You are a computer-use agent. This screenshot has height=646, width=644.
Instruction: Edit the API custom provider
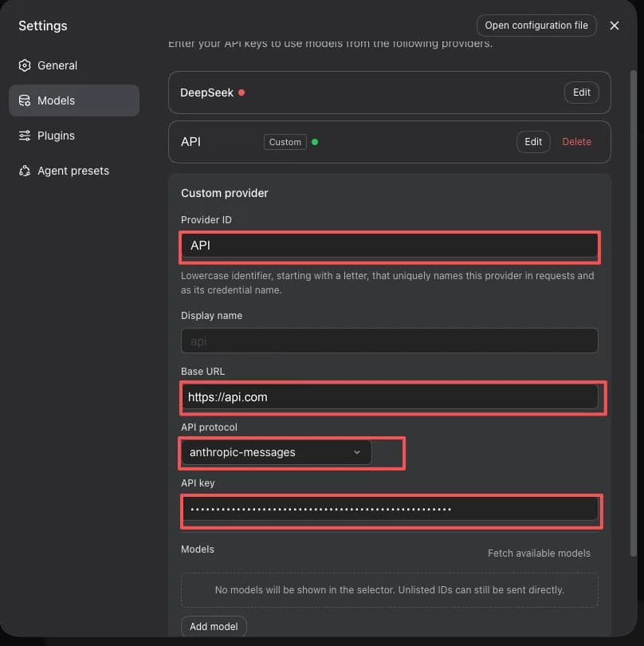[533, 142]
